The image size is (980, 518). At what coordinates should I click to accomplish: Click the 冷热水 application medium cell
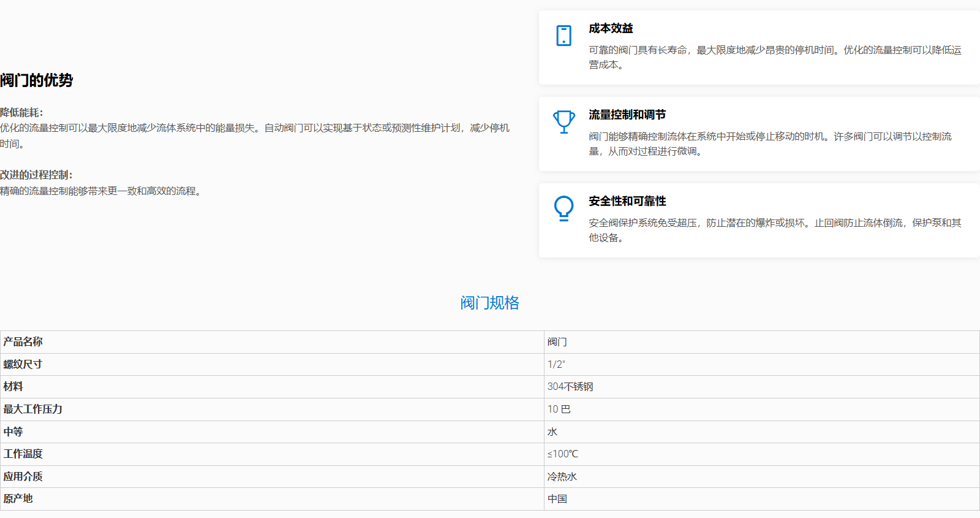[x=562, y=477]
